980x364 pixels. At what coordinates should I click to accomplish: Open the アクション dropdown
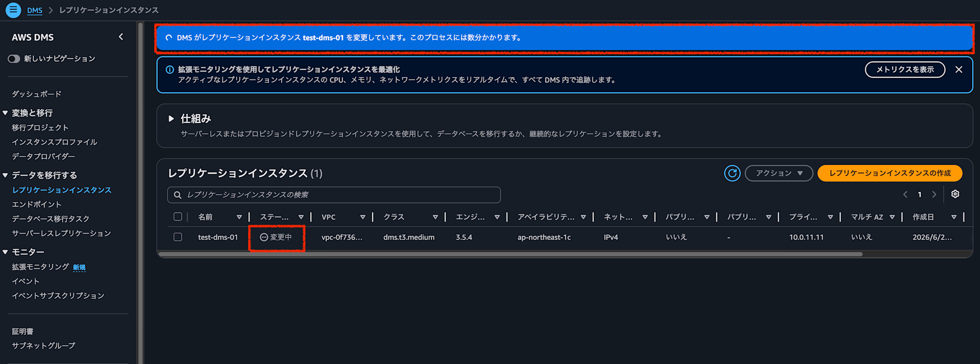[779, 173]
